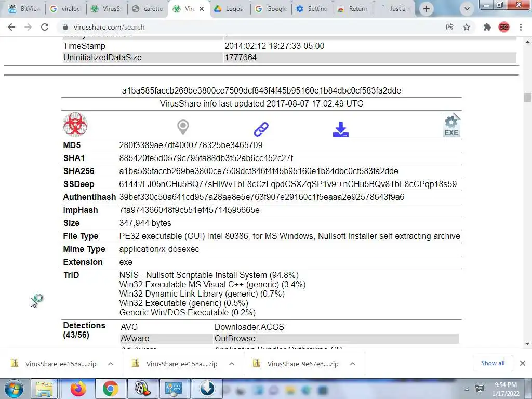Open a new tab with the plus button
Screen dimensions: 532x399
(427, 9)
